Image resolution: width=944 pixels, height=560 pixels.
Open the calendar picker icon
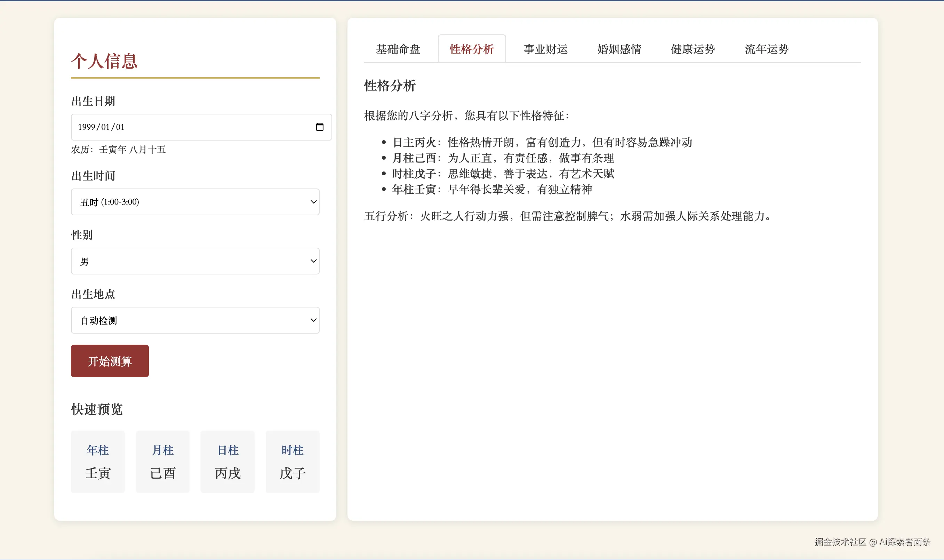[x=320, y=127]
